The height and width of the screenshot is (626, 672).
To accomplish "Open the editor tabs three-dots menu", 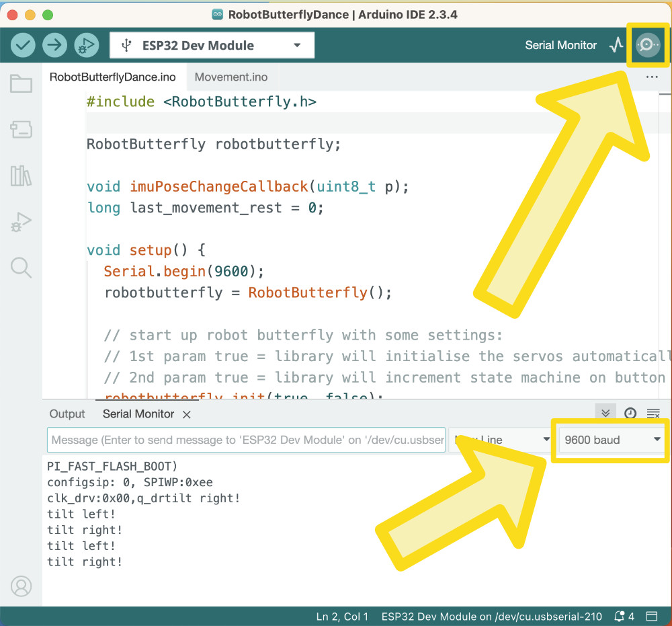I will point(652,77).
